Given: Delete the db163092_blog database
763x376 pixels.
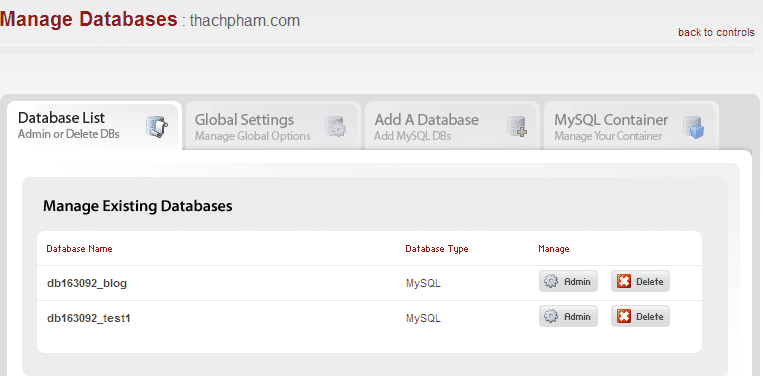Looking at the screenshot, I should coord(640,281).
